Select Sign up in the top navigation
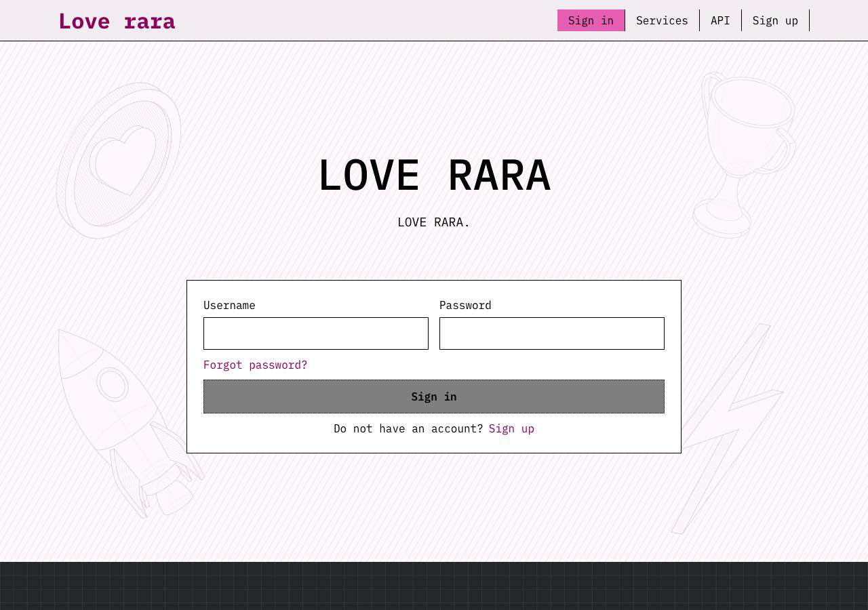Viewport: 868px width, 610px height. click(775, 20)
